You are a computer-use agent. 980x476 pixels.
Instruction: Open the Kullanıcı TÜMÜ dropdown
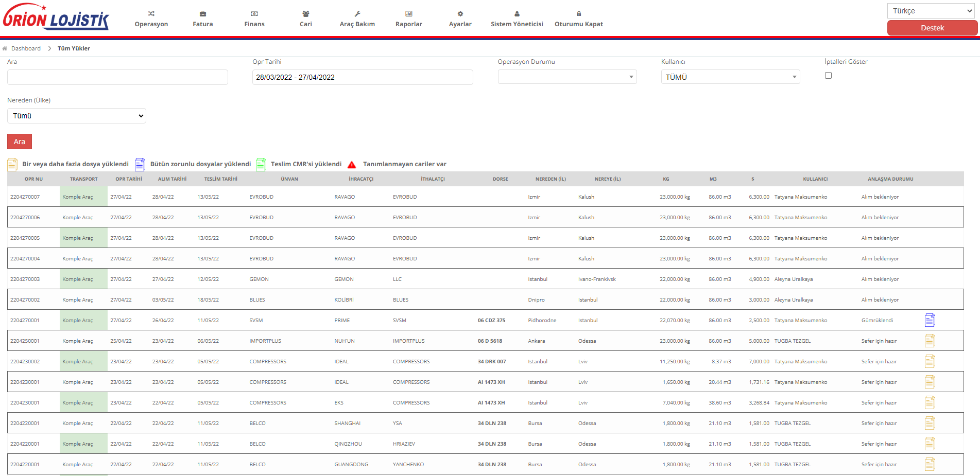tap(730, 77)
